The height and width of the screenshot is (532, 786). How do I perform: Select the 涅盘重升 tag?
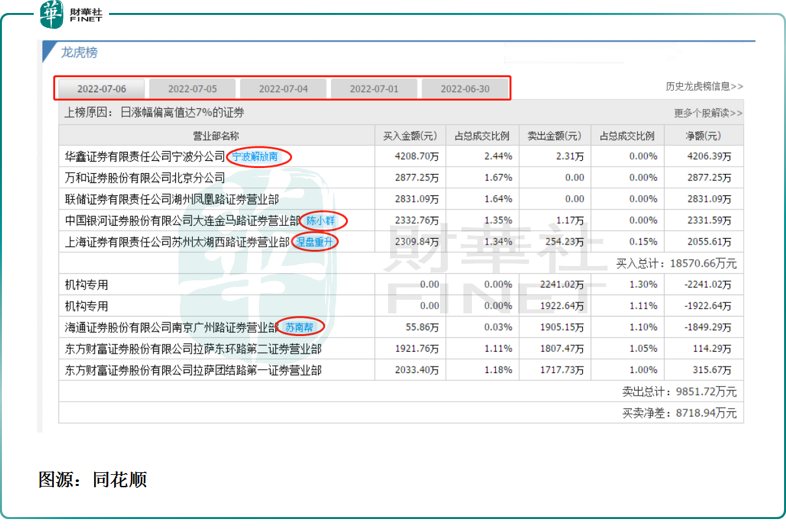click(314, 242)
